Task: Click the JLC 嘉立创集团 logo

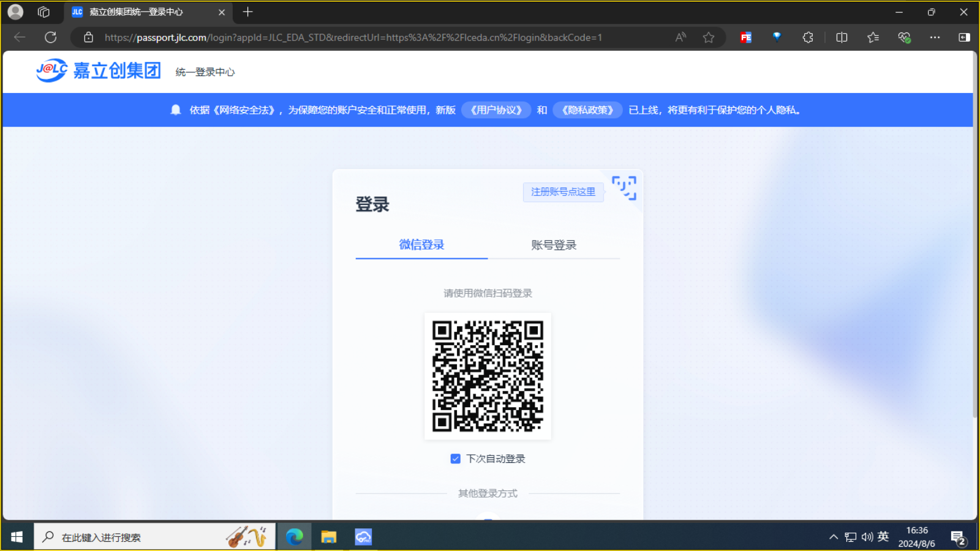Action: point(99,71)
